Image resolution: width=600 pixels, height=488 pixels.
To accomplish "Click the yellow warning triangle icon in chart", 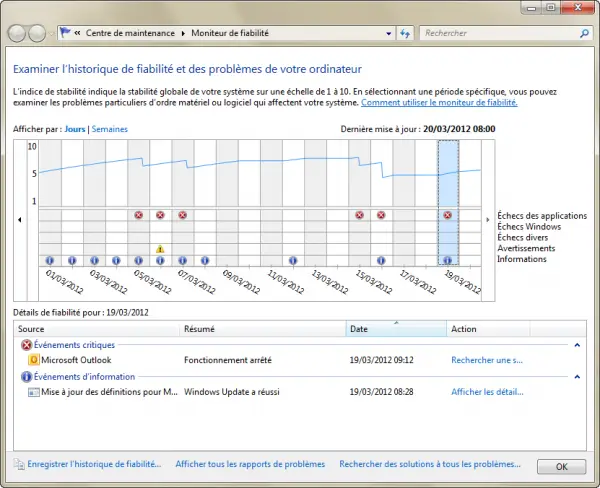I will [160, 249].
